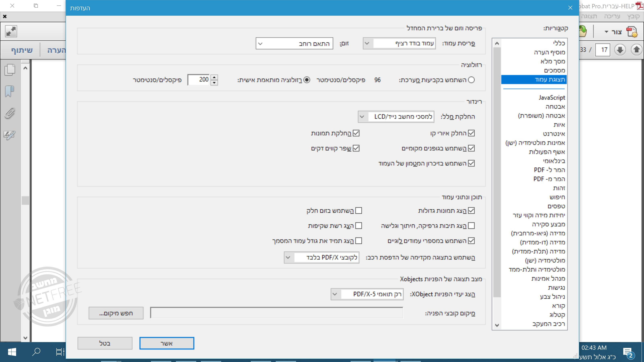This screenshot has width=644, height=362.
Task: Open Windows Start menu
Action: [x=12, y=352]
